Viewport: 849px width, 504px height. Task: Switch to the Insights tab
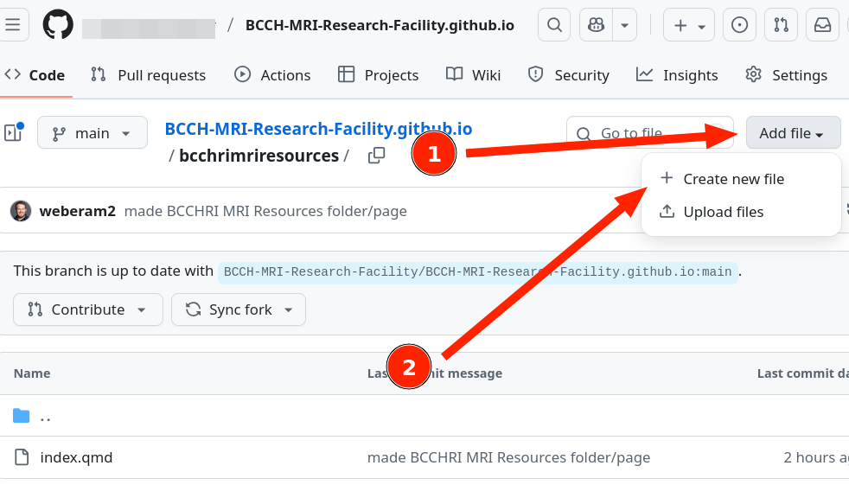click(677, 75)
